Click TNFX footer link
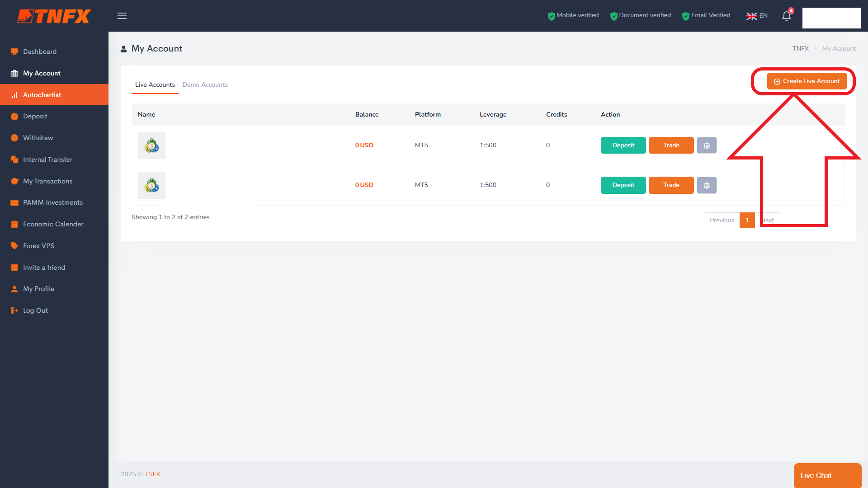Viewport: 868px width, 488px height. [x=152, y=474]
